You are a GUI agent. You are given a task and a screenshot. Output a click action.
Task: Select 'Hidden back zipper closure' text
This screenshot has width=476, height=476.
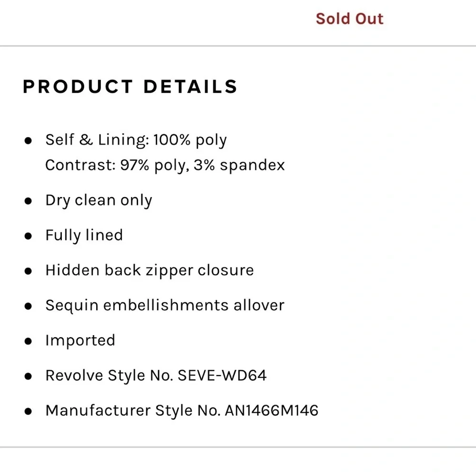tap(149, 270)
